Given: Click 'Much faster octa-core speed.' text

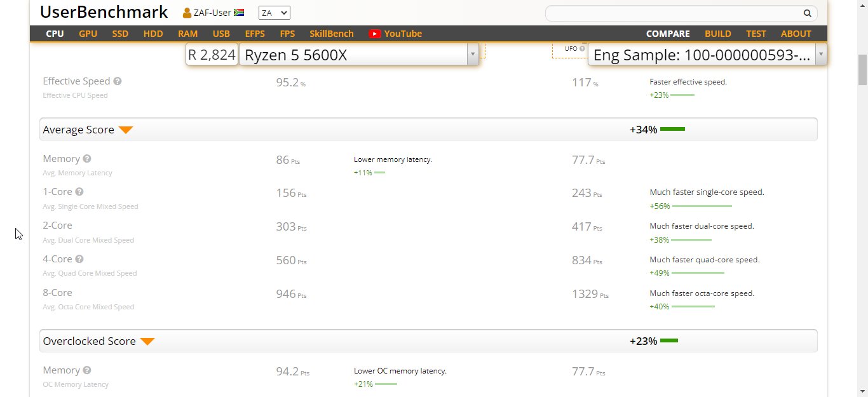Looking at the screenshot, I should point(702,293).
